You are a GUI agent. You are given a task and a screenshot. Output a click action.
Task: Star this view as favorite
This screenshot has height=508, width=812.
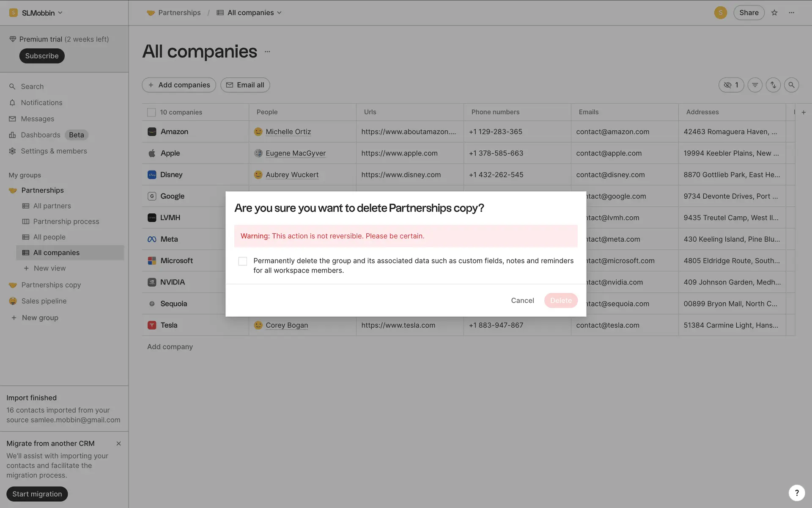tap(774, 13)
